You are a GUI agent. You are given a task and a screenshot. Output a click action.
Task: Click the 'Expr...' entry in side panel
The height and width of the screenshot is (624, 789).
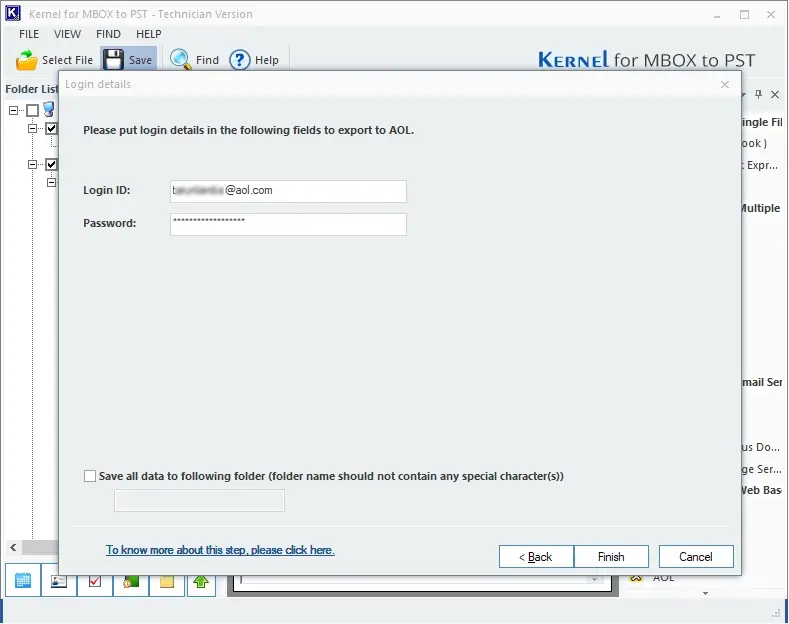tap(762, 165)
